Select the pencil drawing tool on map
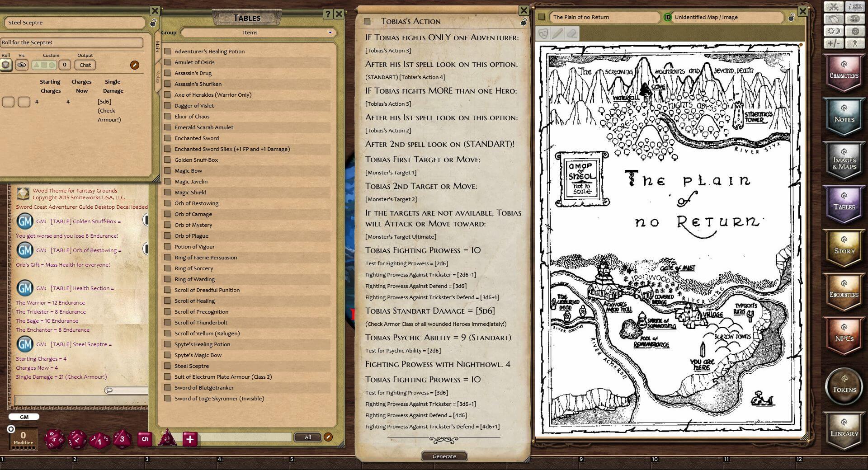This screenshot has height=470, width=868. click(557, 33)
